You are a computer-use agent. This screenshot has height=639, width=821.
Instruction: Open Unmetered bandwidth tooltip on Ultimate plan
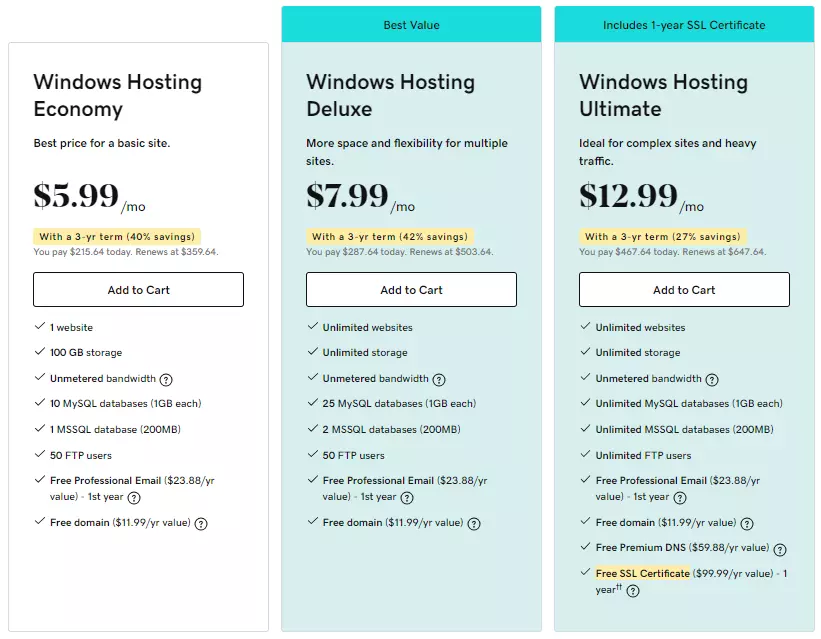(712, 380)
